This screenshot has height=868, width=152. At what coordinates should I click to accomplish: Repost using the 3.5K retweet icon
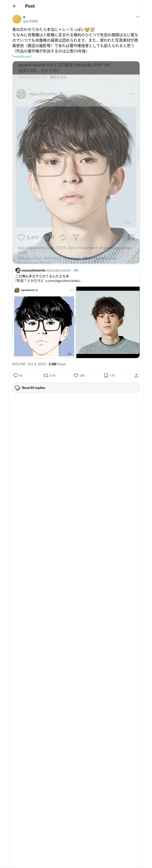(46, 375)
